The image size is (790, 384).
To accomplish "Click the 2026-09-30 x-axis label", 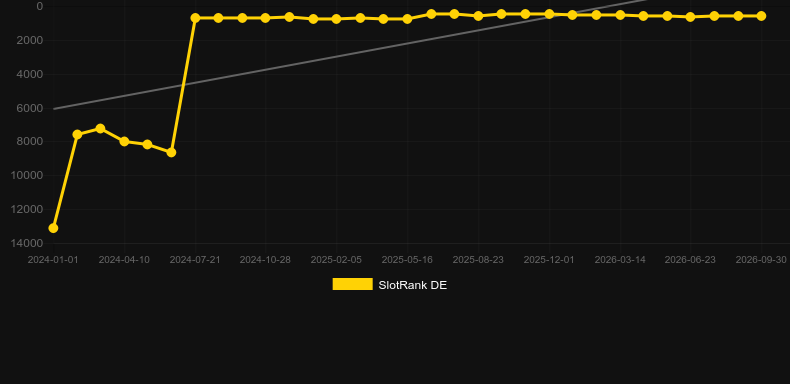I will 761,260.
